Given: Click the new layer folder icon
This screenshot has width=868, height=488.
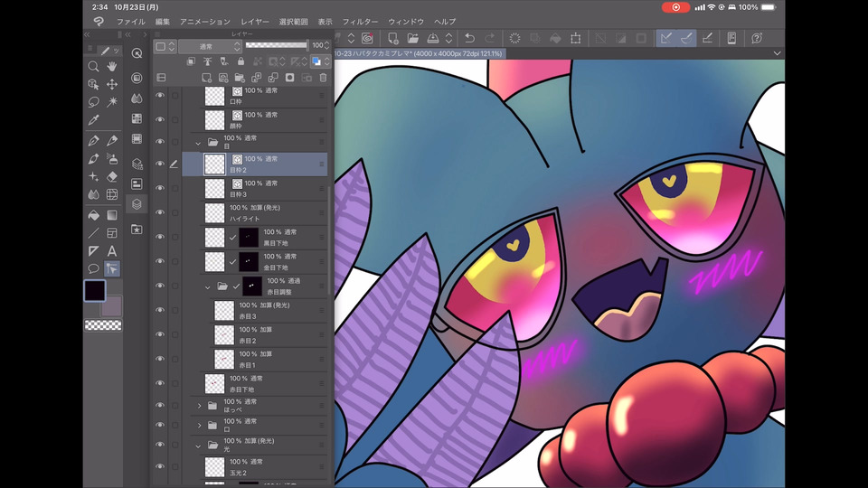Looking at the screenshot, I should (x=240, y=78).
